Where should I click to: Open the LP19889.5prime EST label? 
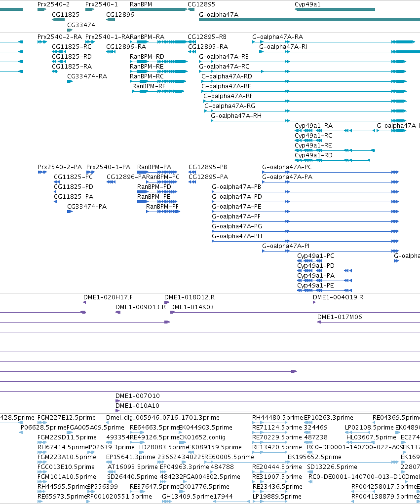[277, 497]
